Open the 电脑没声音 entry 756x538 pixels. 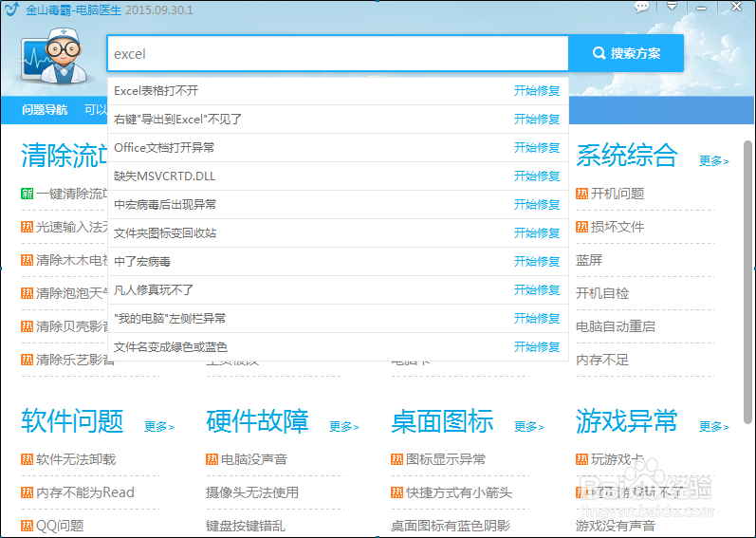pyautogui.click(x=254, y=459)
